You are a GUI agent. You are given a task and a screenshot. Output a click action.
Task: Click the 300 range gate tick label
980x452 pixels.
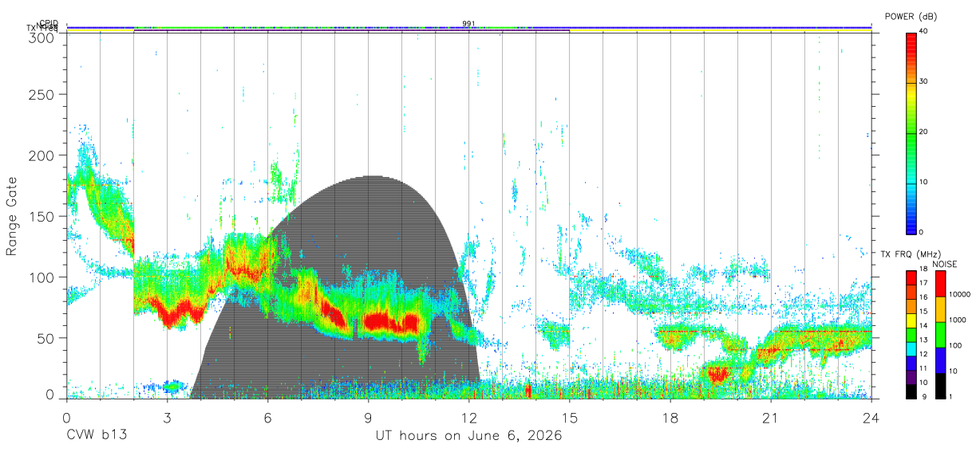pos(41,37)
